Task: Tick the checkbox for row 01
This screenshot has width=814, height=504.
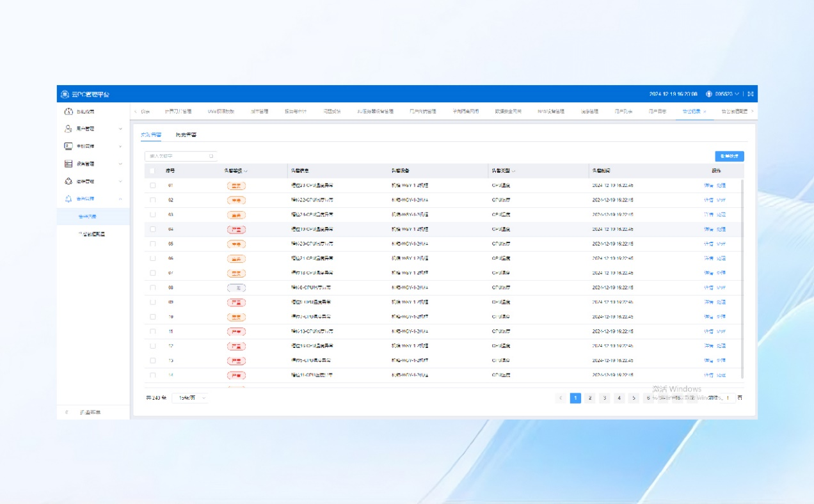Action: click(152, 185)
